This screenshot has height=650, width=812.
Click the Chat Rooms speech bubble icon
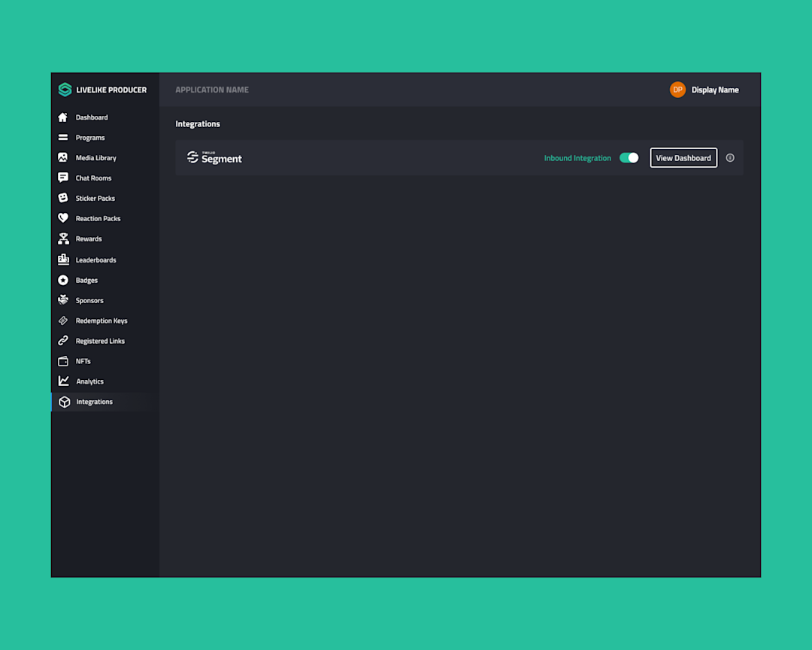(x=62, y=178)
